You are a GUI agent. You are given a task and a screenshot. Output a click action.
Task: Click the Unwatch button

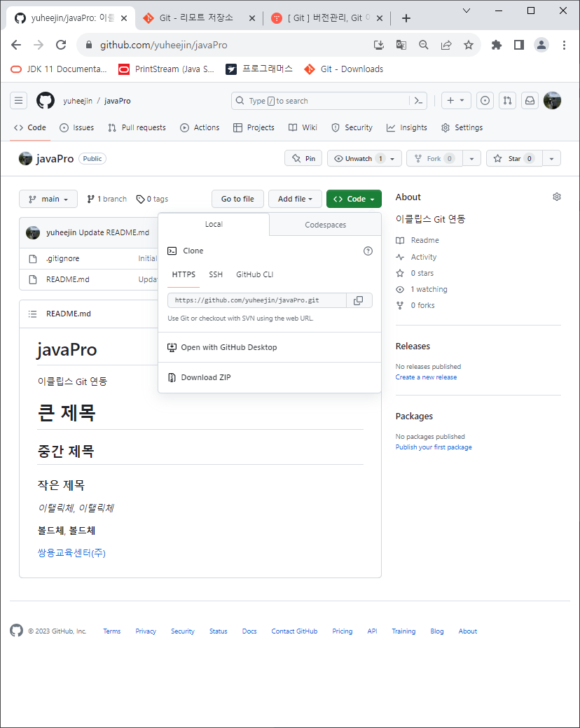pos(364,158)
